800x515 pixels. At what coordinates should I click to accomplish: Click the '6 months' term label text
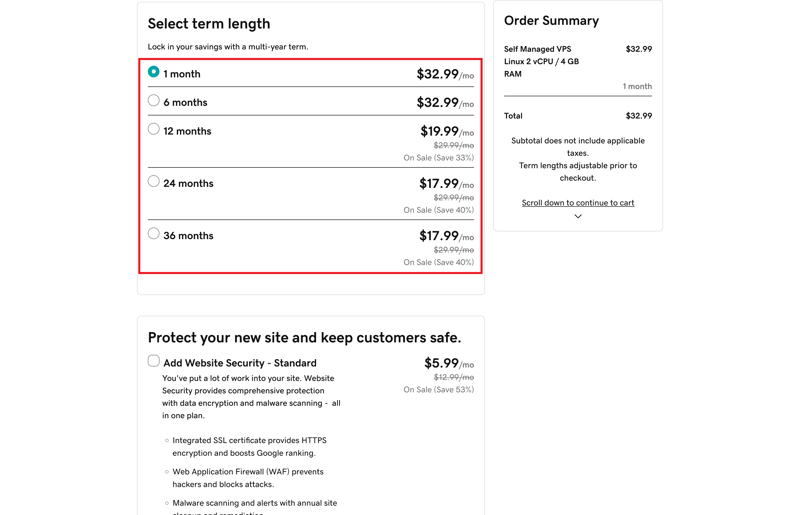click(185, 103)
